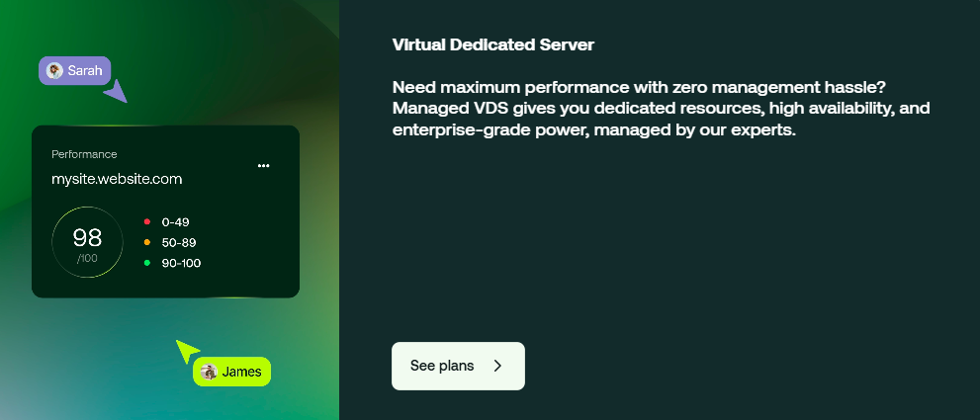This screenshot has height=420, width=980.
Task: Click the green cursor arrow near James
Action: [186, 350]
